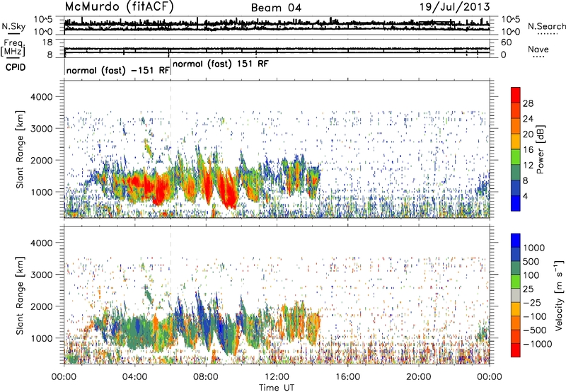Image resolution: width=566 pixels, height=392 pixels.
Task: Click the velocity colorbar value 1000
Action: click(x=533, y=248)
